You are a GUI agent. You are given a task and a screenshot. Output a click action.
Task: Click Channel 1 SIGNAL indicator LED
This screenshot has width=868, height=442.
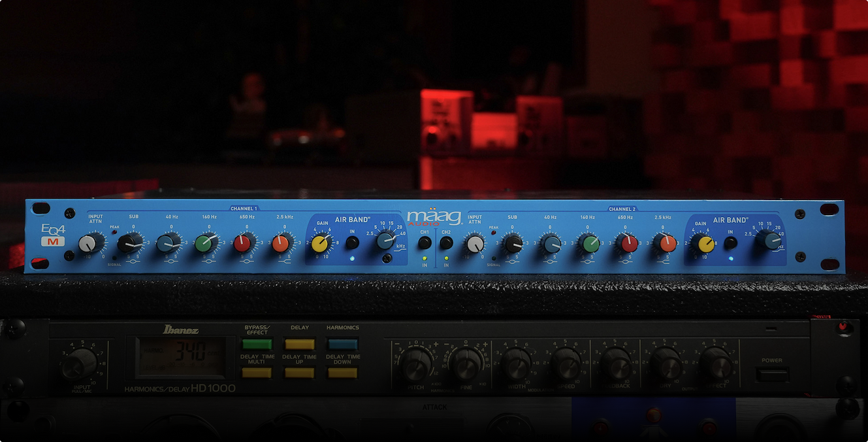pyautogui.click(x=114, y=258)
